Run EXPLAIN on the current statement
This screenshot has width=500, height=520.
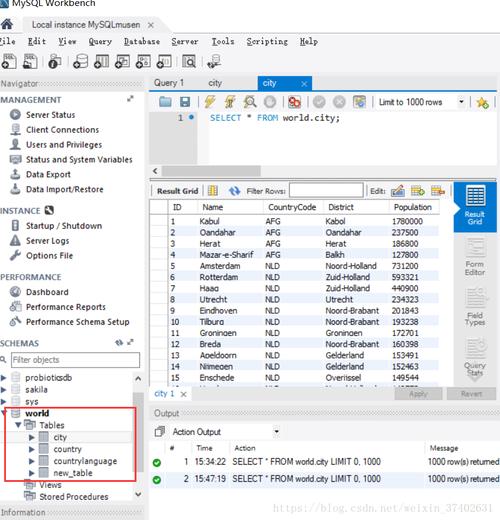250,102
